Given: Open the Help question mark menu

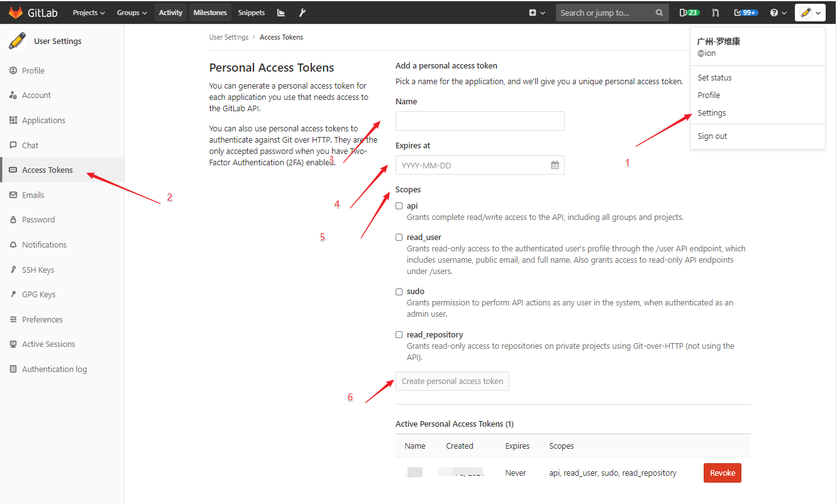Looking at the screenshot, I should (778, 13).
